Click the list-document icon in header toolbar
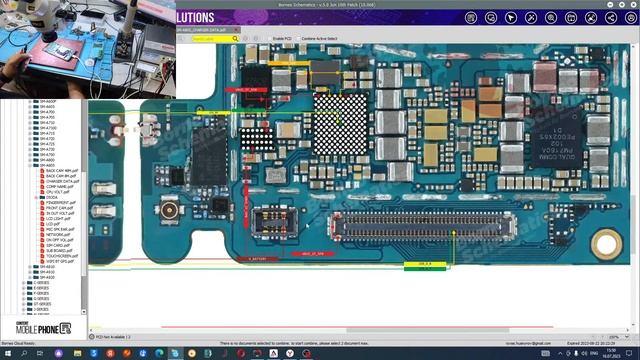Viewport: 640px width, 360px height. pos(471,18)
